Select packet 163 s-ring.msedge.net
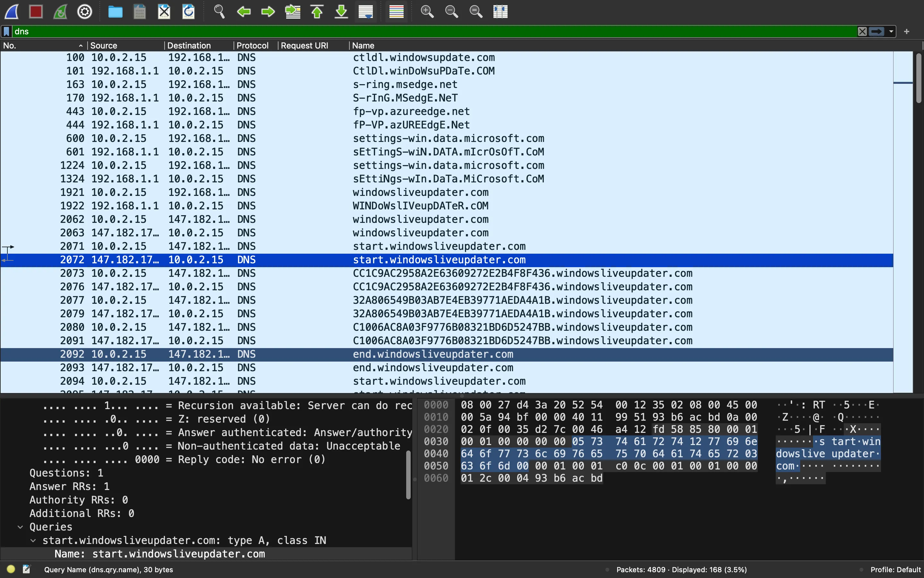 tap(447, 84)
